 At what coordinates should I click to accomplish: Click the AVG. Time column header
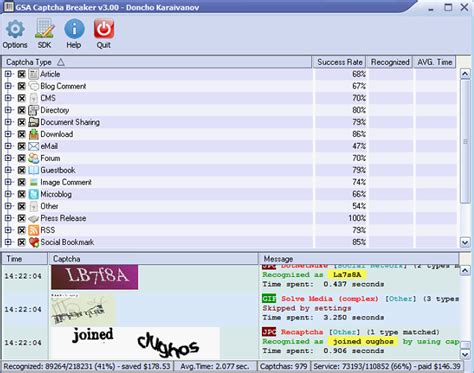[x=434, y=62]
